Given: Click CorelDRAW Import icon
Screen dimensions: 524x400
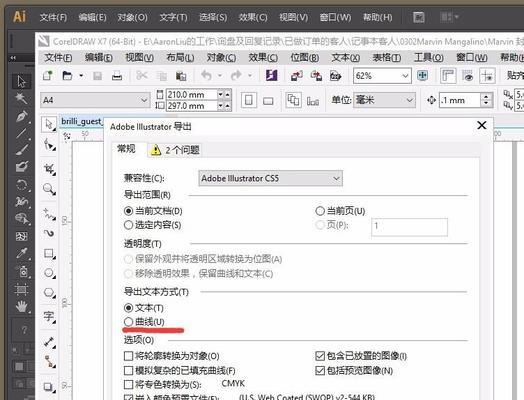Looking at the screenshot, I should (296, 76).
